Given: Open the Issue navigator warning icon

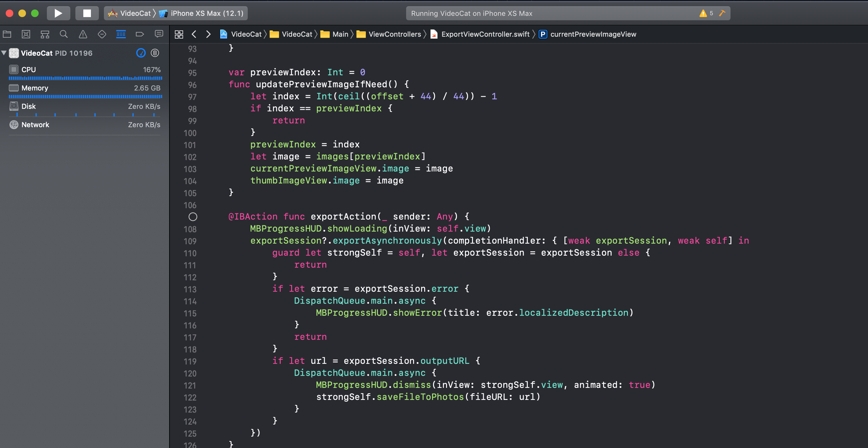Looking at the screenshot, I should 83,34.
